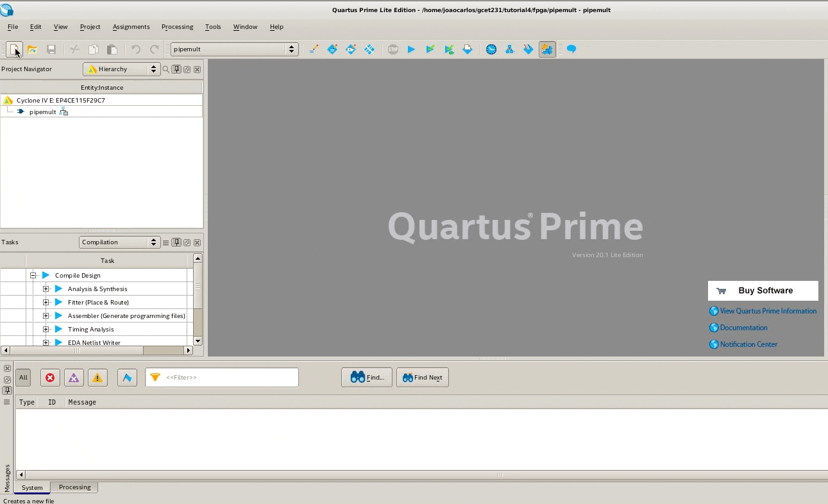The image size is (828, 504).
Task: Click the blue speech bubble toolbar icon
Action: tap(571, 49)
